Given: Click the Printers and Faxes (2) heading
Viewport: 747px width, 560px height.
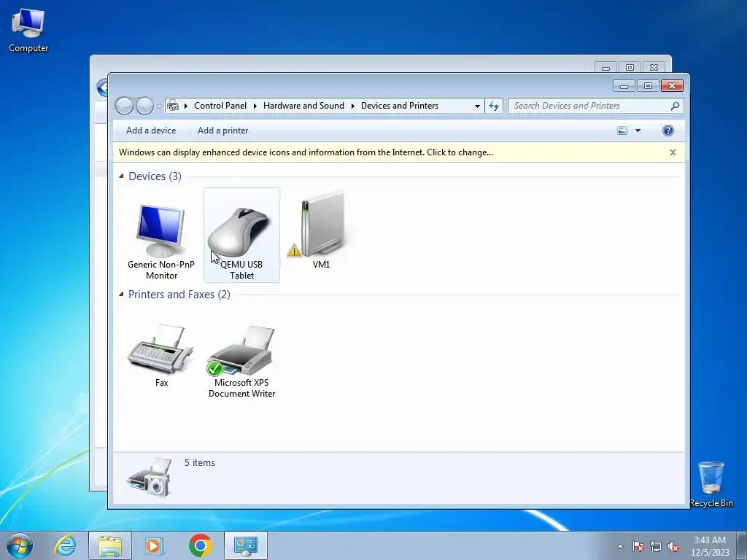Looking at the screenshot, I should pos(179,295).
